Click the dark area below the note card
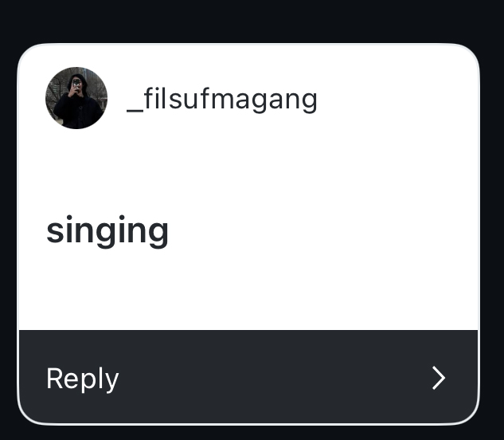This screenshot has height=440, width=504. coord(252,433)
